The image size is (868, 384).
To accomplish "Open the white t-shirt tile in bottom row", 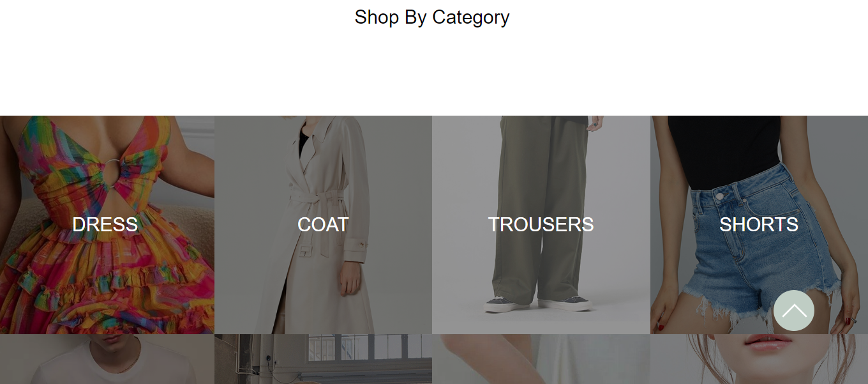I will [107, 359].
